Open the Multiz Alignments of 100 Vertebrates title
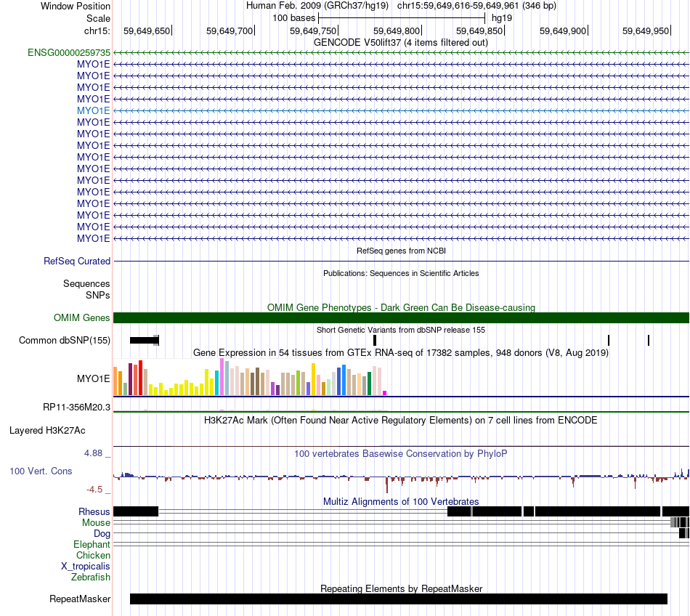690x616 pixels. coord(401,502)
